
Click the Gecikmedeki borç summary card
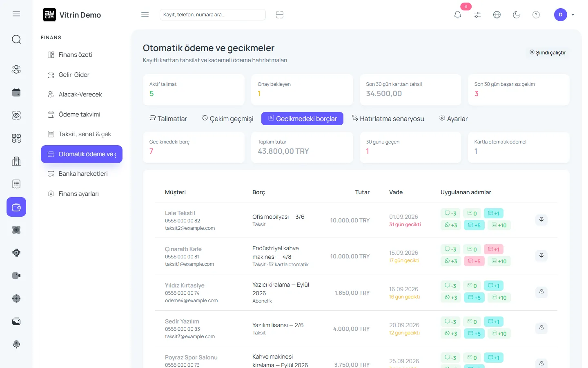click(x=194, y=147)
